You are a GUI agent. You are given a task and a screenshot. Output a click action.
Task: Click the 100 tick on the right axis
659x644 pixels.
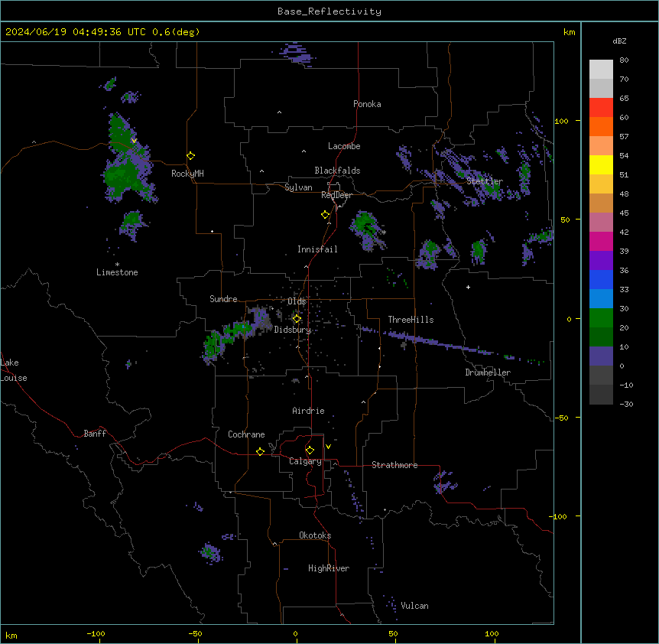point(561,122)
